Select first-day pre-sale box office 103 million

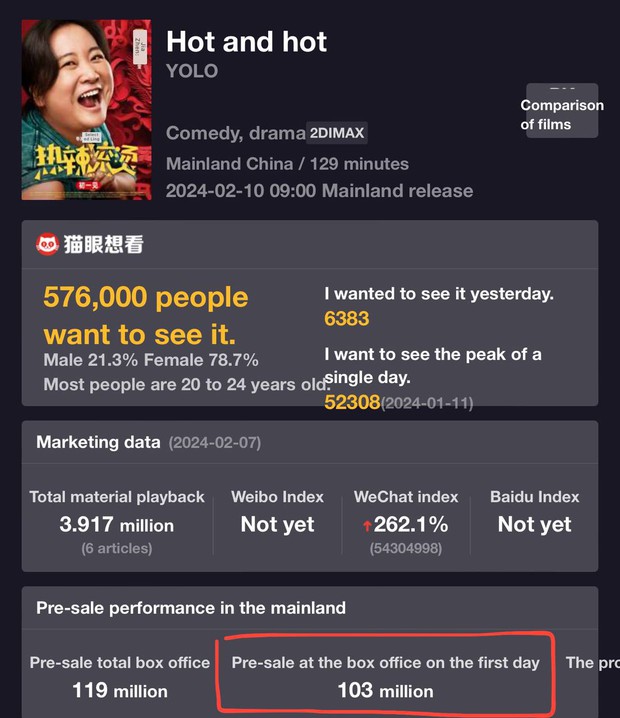click(x=385, y=677)
